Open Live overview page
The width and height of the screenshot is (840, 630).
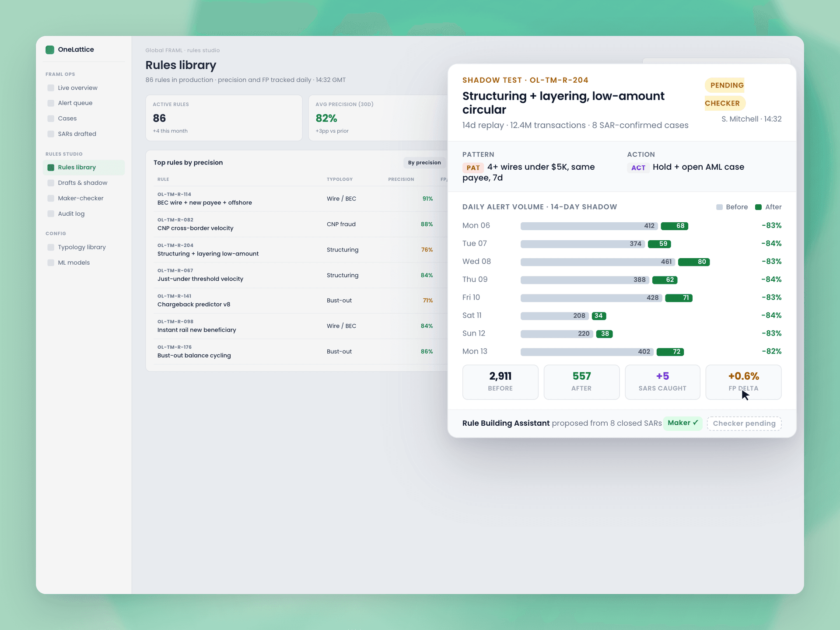coord(84,88)
